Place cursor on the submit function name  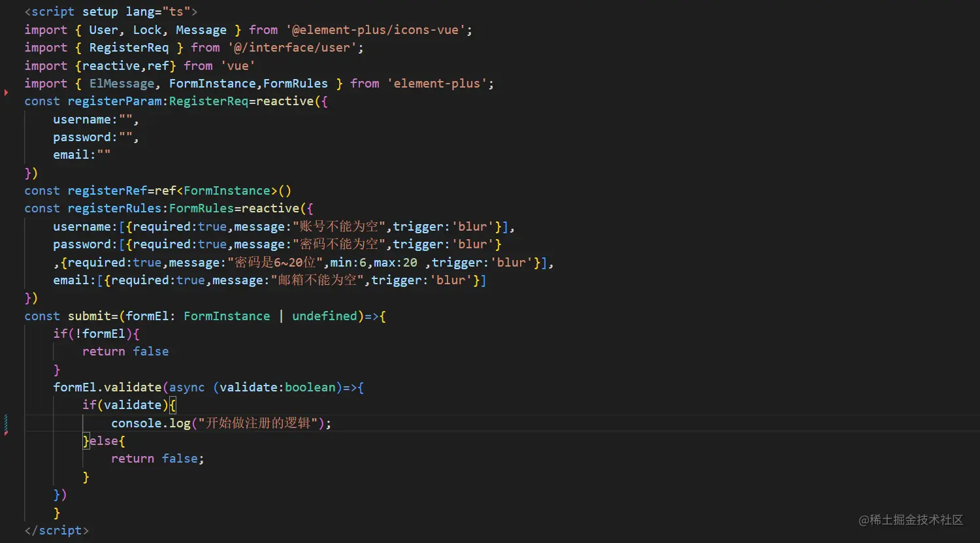tap(89, 316)
